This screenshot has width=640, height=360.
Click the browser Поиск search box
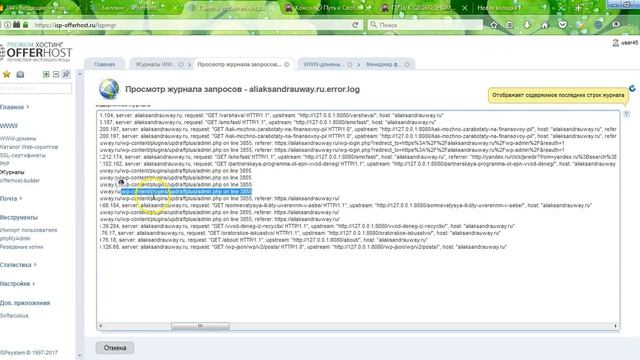(x=425, y=25)
